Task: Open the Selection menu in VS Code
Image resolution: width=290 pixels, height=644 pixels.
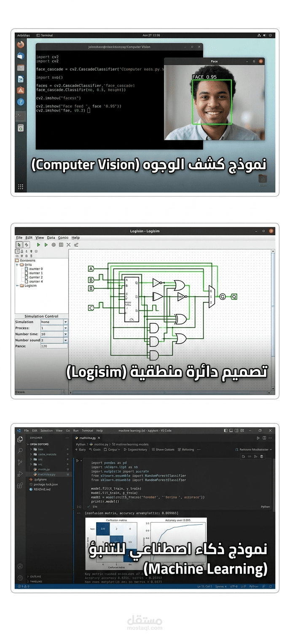Action: (x=46, y=430)
